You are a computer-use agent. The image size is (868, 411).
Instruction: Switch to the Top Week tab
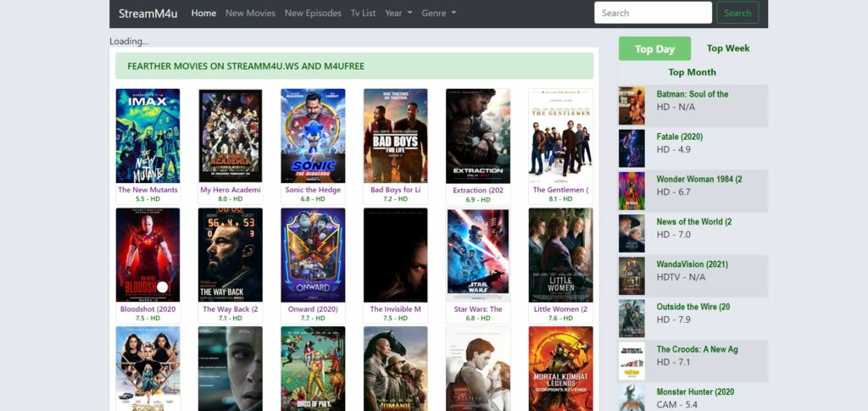tap(728, 48)
